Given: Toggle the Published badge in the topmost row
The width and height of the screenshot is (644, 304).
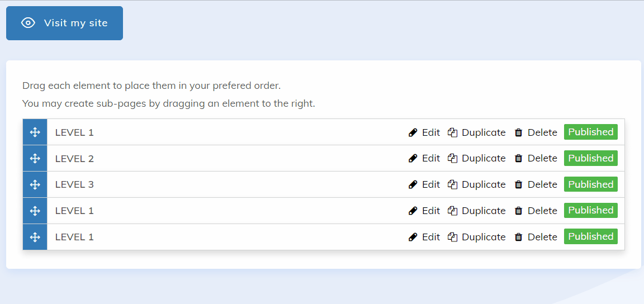Looking at the screenshot, I should click(x=590, y=132).
